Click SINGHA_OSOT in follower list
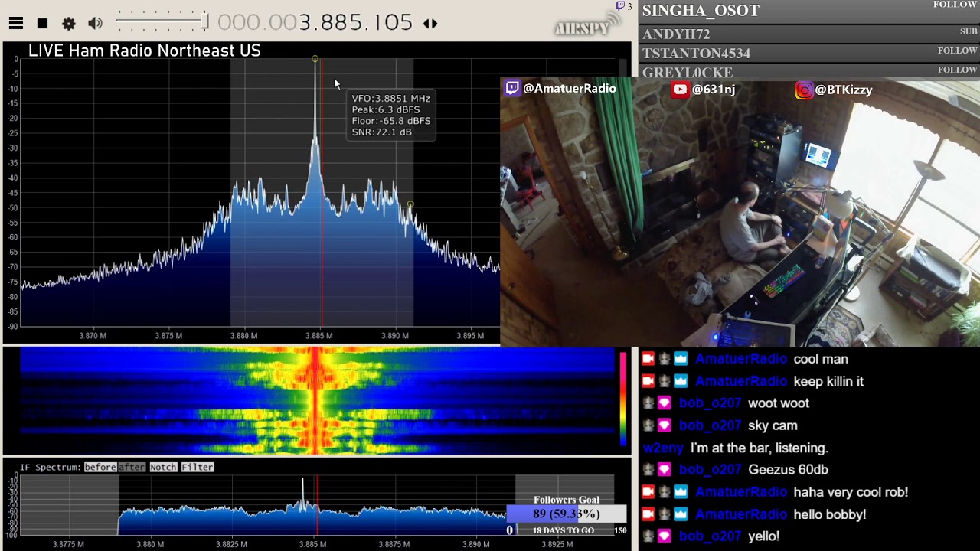Screen dimensions: 980x551 click(701, 11)
